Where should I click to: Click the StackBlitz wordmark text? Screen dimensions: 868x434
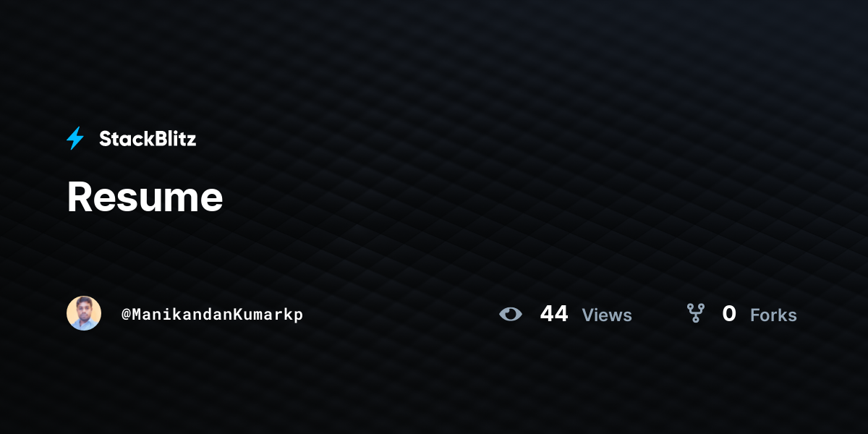pyautogui.click(x=148, y=138)
